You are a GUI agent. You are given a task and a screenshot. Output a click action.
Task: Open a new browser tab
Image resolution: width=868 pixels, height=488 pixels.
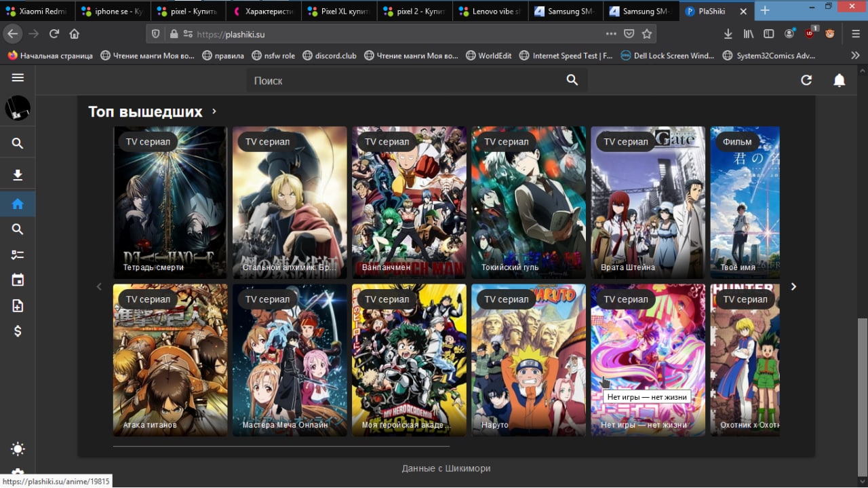[765, 10]
